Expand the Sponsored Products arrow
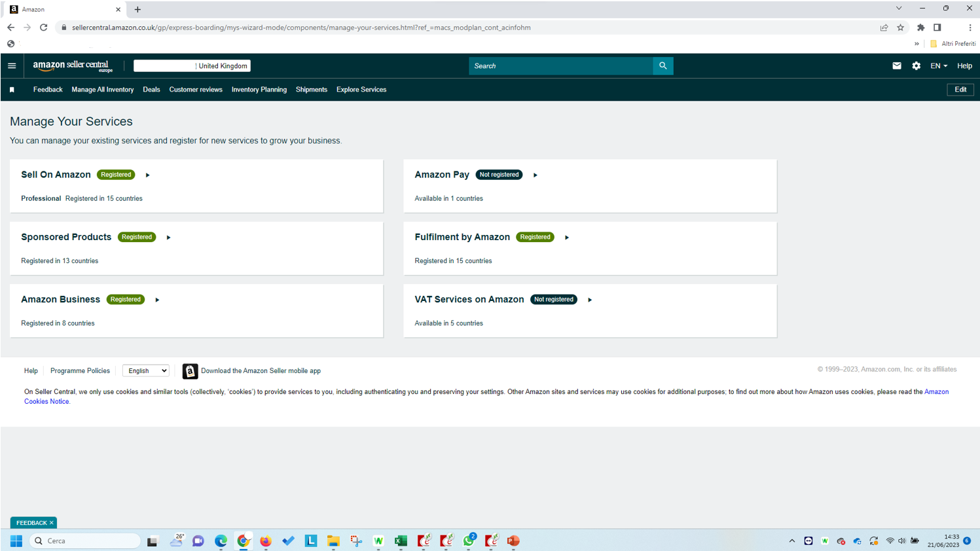 168,238
